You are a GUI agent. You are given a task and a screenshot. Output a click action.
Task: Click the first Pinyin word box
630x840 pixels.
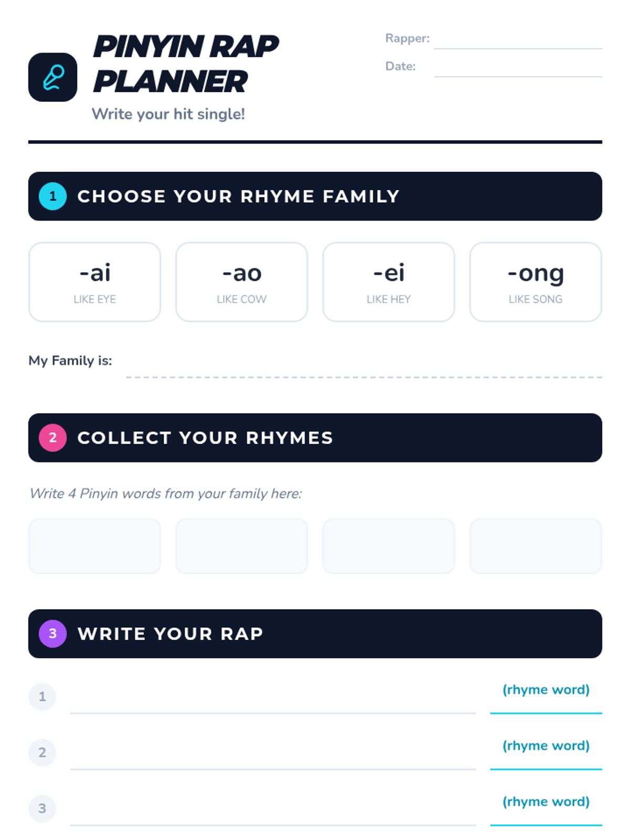94,546
